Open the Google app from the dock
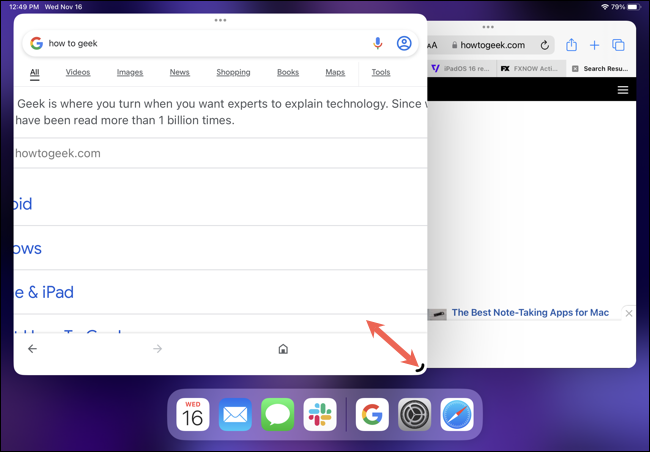The image size is (650, 452). [x=372, y=414]
